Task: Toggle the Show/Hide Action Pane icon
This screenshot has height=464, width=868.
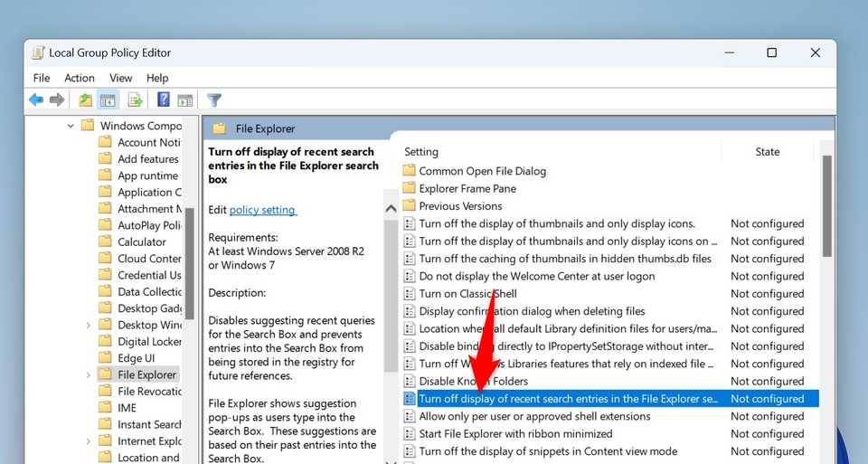Action: 185,99
